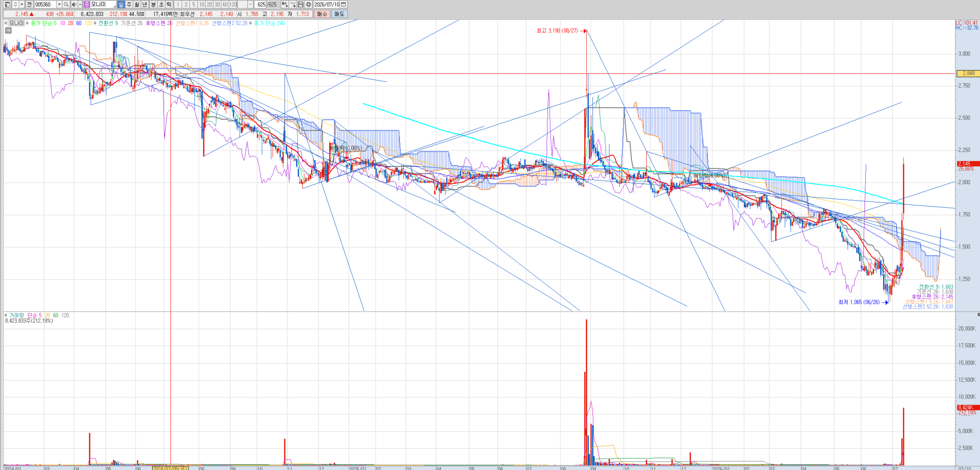
Task: Click the 거래량 volume legend label
Action: point(16,315)
